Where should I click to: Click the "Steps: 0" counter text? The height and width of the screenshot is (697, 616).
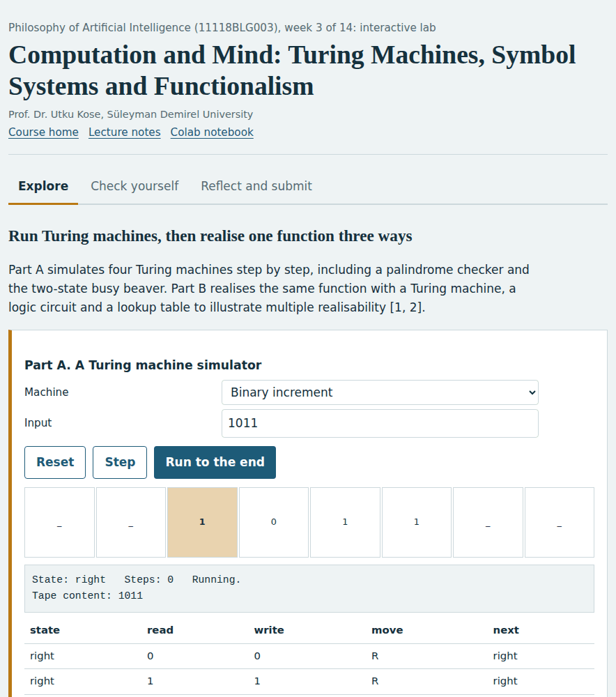coord(149,580)
